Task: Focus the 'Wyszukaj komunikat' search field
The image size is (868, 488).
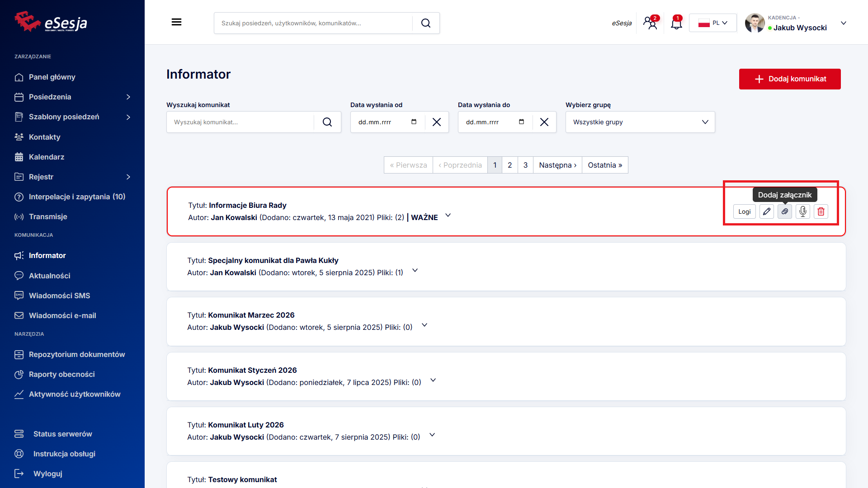Action: click(240, 122)
